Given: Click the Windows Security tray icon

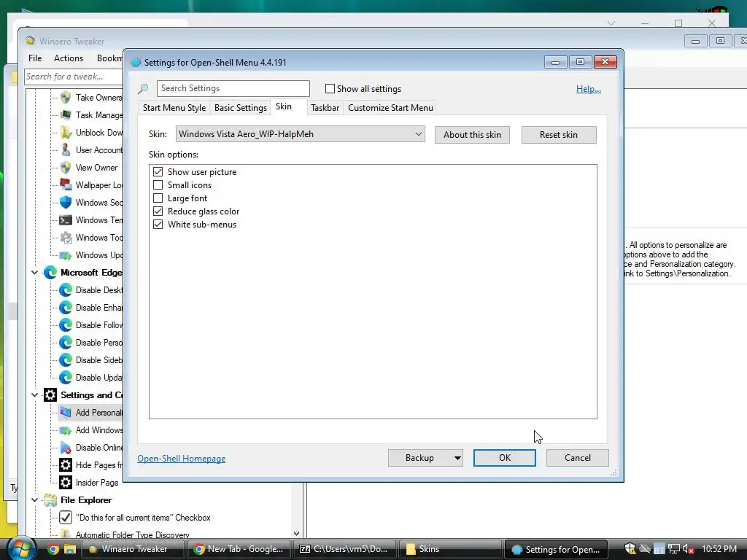Looking at the screenshot, I should tap(630, 549).
